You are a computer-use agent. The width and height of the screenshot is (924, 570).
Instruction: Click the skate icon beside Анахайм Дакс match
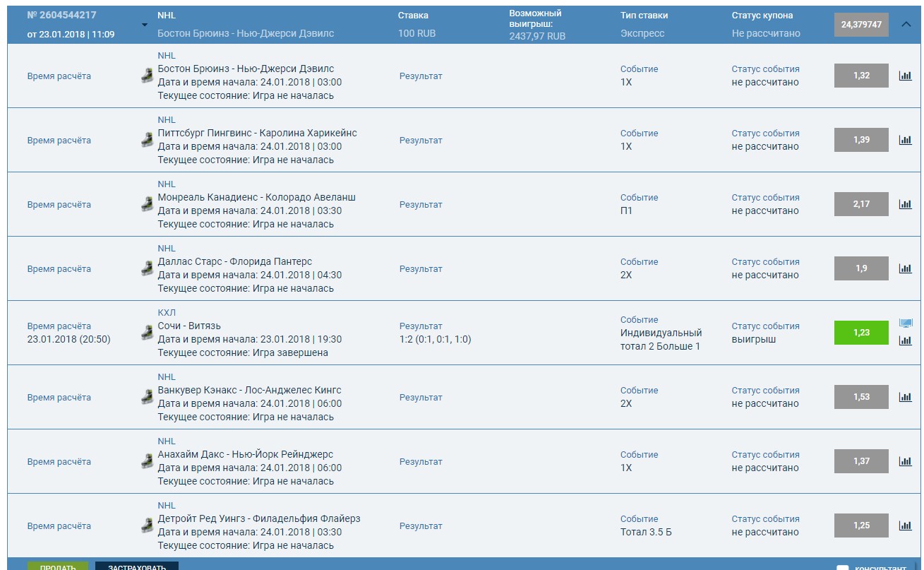pyautogui.click(x=147, y=461)
